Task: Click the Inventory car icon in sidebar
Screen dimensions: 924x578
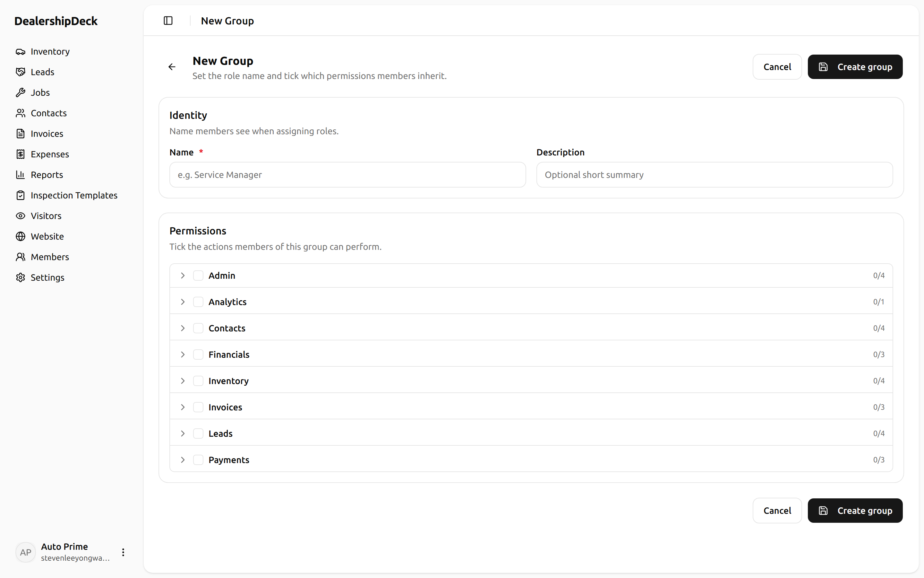Action: pyautogui.click(x=21, y=52)
